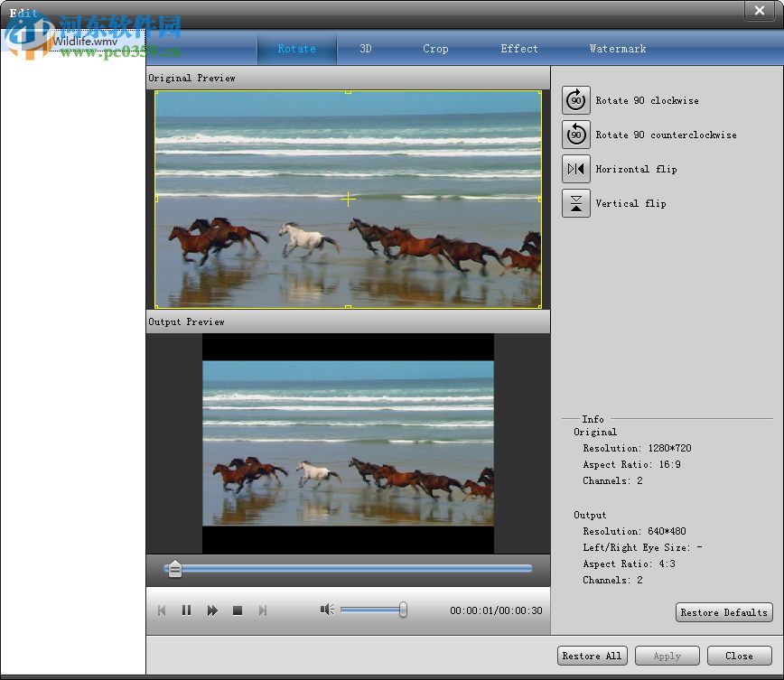The width and height of the screenshot is (784, 680).
Task: Apply a Horizontal flip
Action: coord(576,169)
